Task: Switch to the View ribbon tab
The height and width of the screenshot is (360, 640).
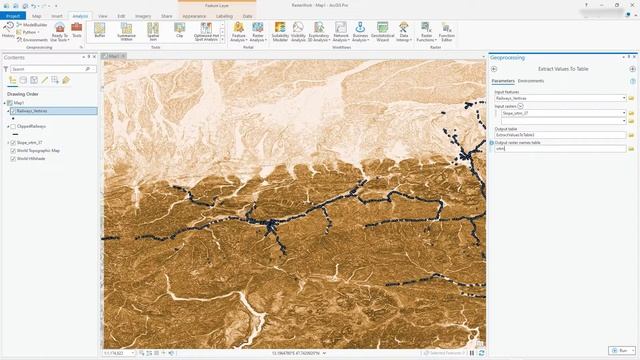Action: pos(102,16)
